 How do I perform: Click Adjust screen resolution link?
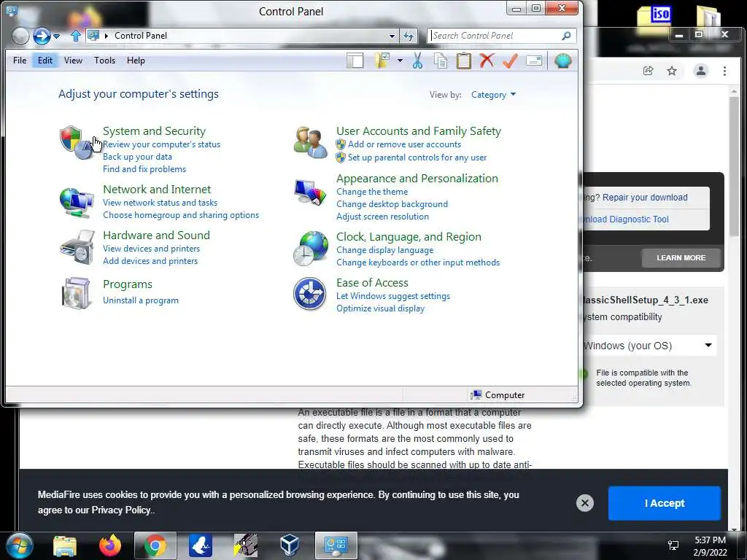pos(382,217)
